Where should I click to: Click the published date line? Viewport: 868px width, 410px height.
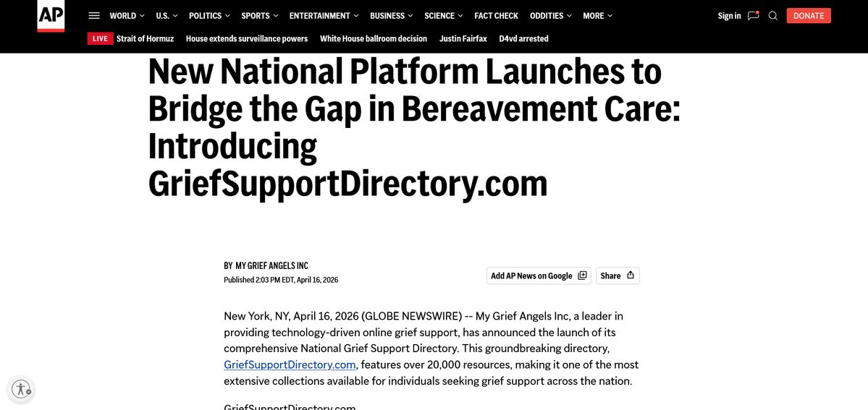[281, 280]
